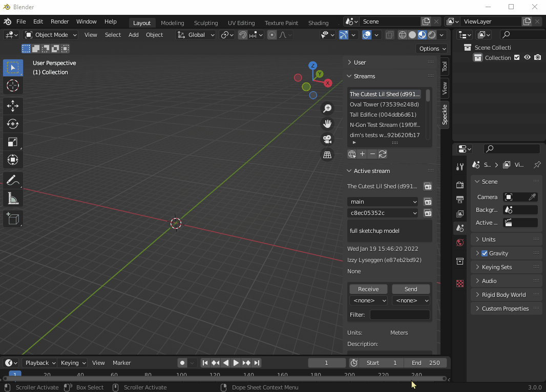Toggle the Gravity checkbox
This screenshot has height=392, width=546.
(x=485, y=253)
